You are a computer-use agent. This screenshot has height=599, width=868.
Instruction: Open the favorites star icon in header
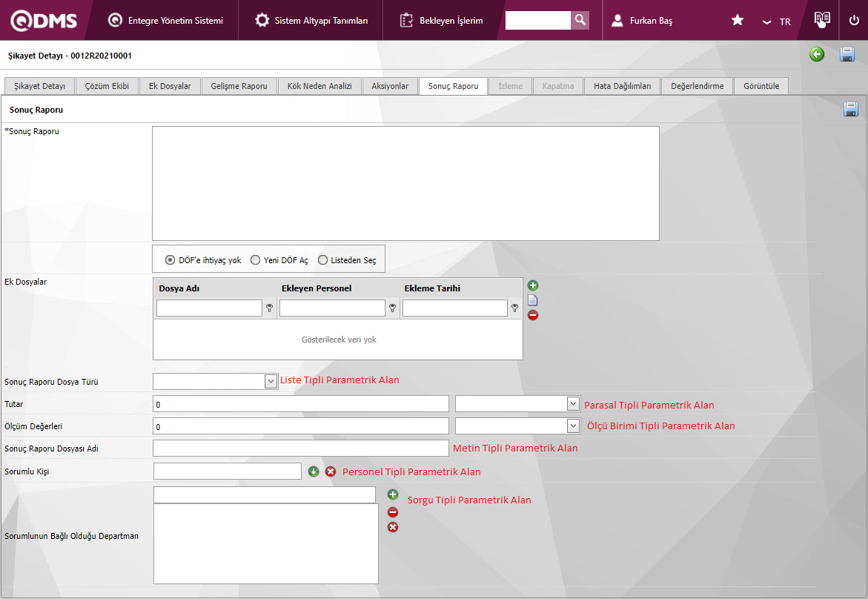[738, 21]
